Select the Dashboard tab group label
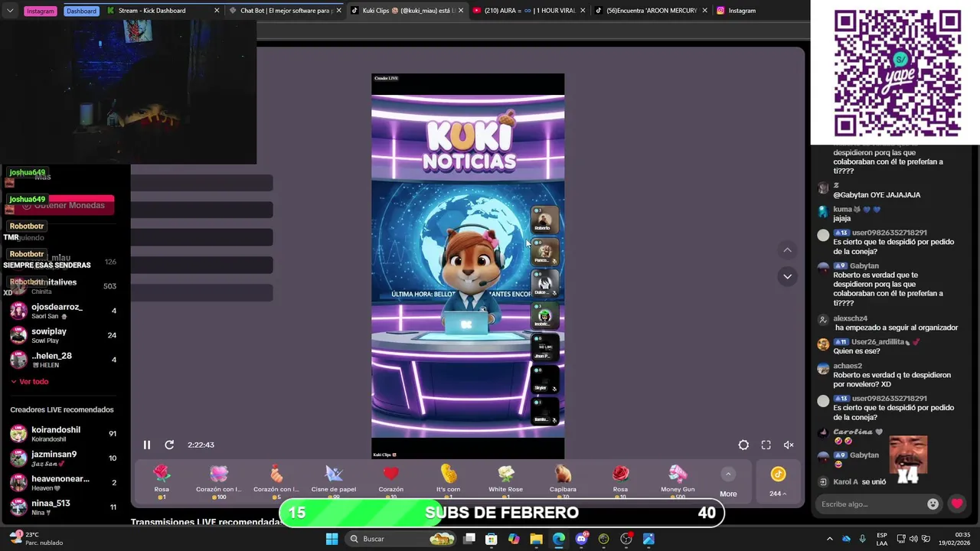The image size is (980, 551). pyautogui.click(x=81, y=11)
